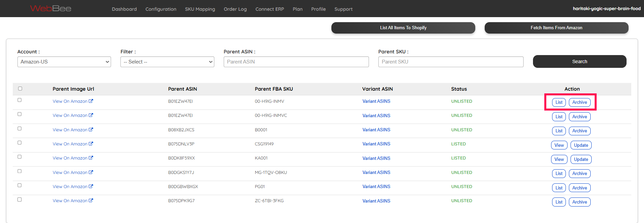Image resolution: width=644 pixels, height=223 pixels.
Task: Open SKU Mapping in the navigation bar
Action: click(200, 9)
